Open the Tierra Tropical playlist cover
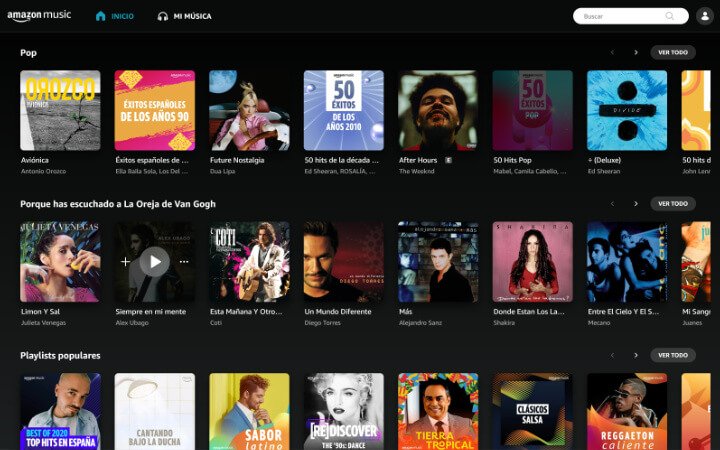 [x=438, y=411]
